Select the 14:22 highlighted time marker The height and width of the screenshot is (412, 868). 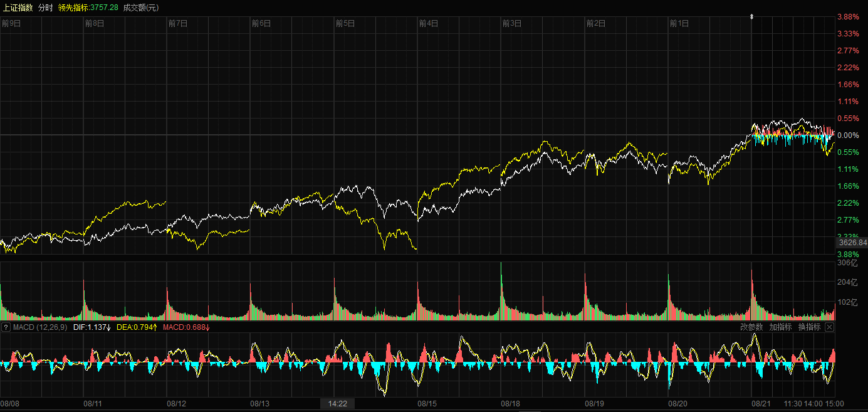pyautogui.click(x=337, y=404)
